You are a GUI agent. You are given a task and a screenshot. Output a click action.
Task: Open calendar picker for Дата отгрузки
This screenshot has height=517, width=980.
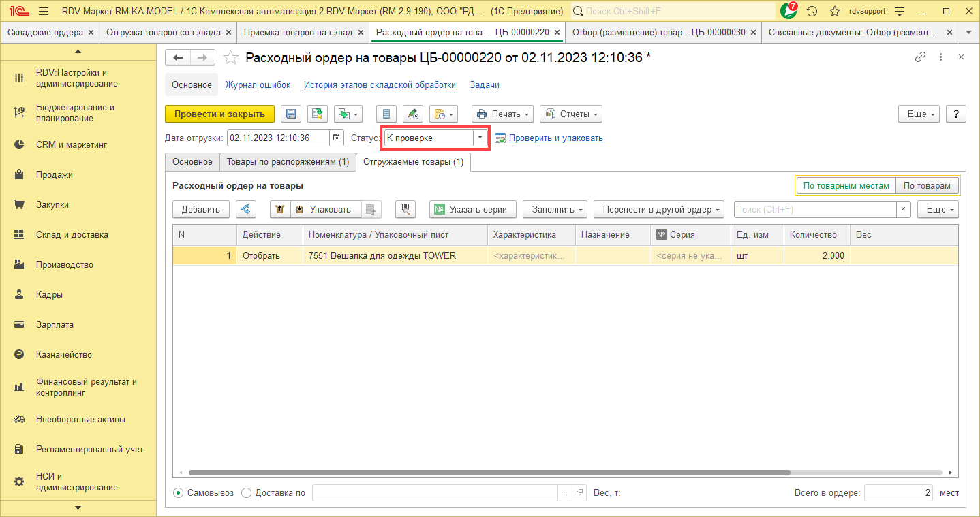337,138
